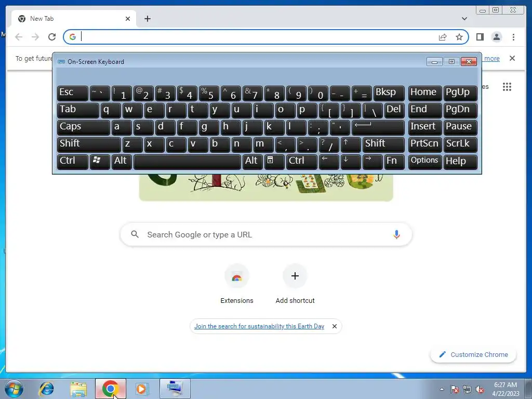Click the Action Center flag tray icon
Viewport: 532px width, 399px height.
455,390
